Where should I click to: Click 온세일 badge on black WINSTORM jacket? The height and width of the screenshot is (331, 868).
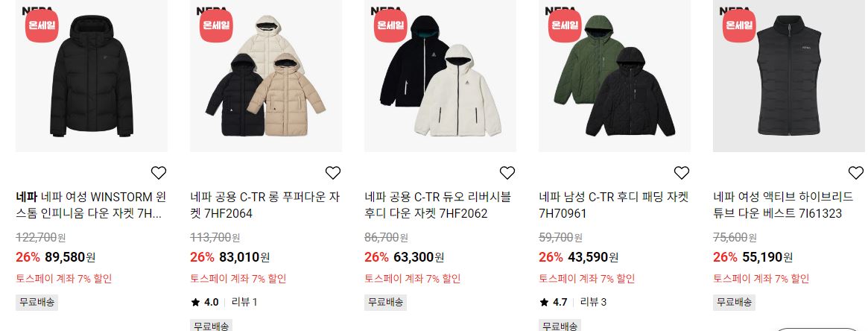point(42,25)
